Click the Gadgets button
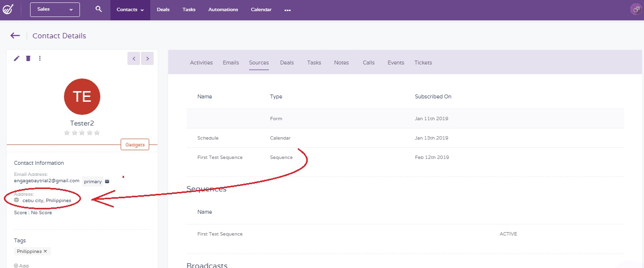The height and width of the screenshot is (268, 644). click(135, 145)
